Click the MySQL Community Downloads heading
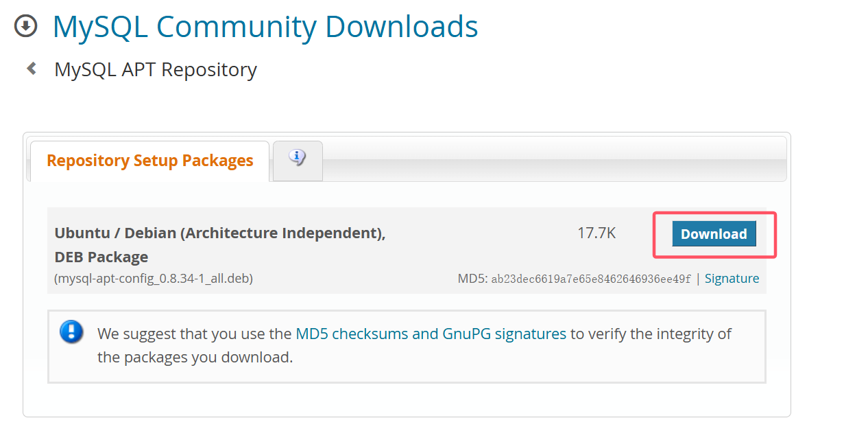 pos(265,27)
